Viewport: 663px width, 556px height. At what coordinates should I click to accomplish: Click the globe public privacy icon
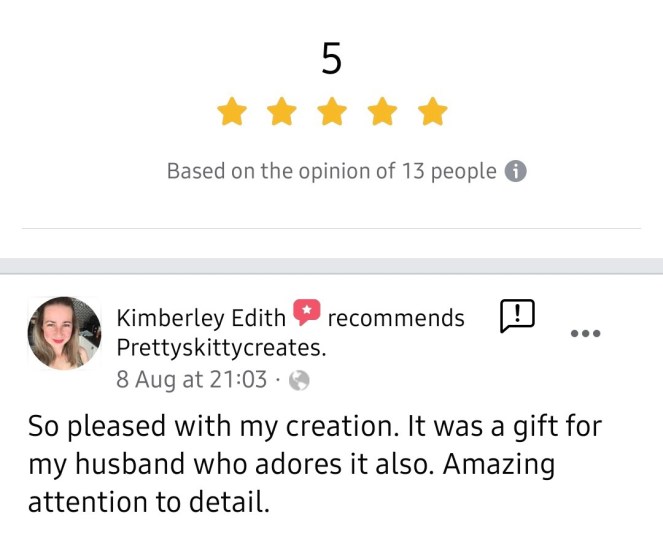(298, 380)
